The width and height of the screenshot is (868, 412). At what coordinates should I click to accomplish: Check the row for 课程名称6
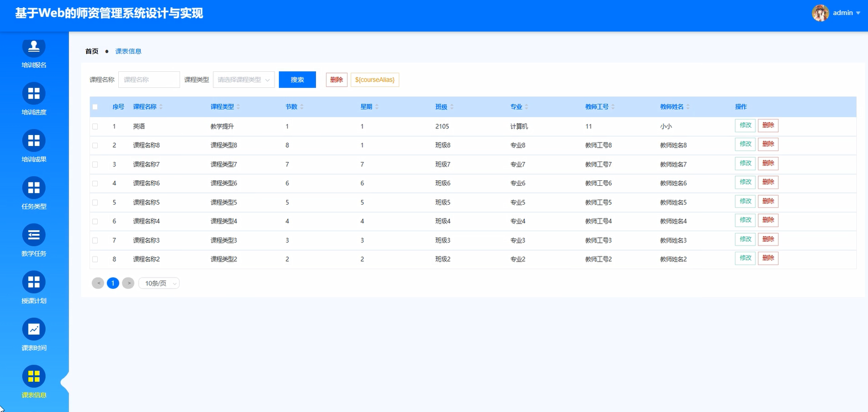click(x=95, y=183)
